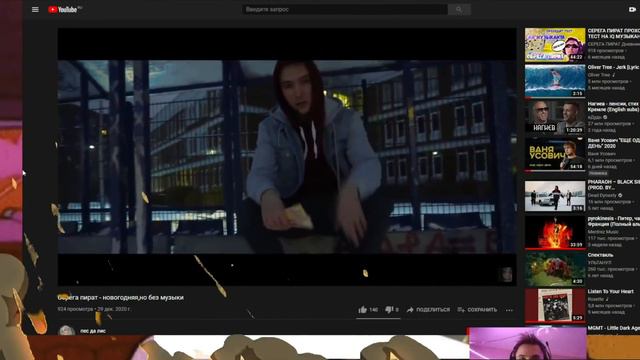Open the three-dot more actions menu

509,310
